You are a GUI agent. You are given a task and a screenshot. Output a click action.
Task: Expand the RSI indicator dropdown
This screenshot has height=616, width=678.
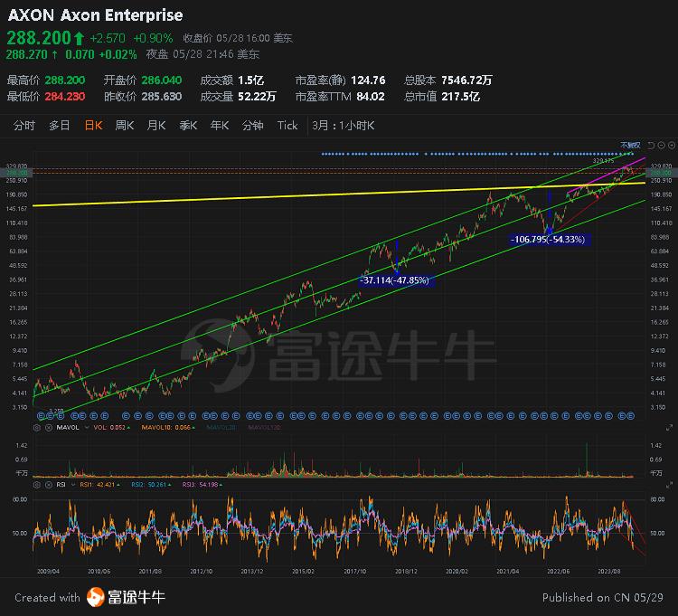coord(73,485)
